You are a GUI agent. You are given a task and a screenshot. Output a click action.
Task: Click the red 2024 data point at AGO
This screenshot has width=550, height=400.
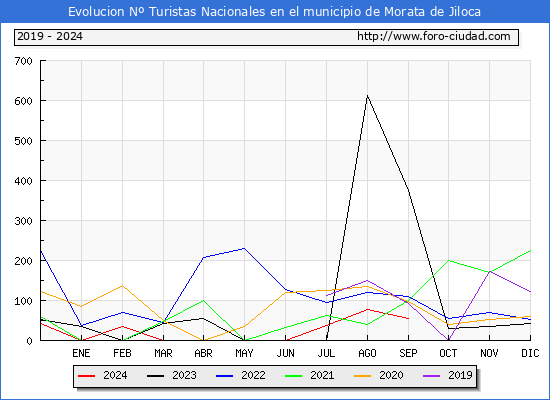(367, 309)
